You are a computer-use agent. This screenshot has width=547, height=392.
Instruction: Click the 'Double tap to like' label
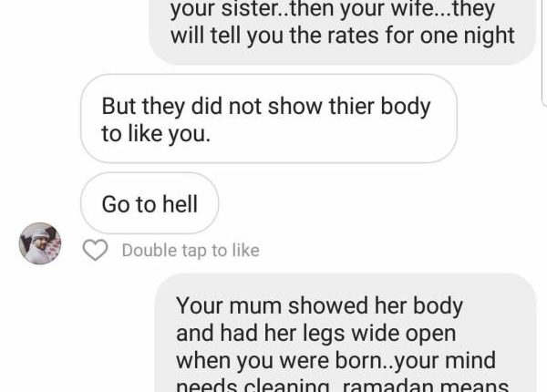191,251
